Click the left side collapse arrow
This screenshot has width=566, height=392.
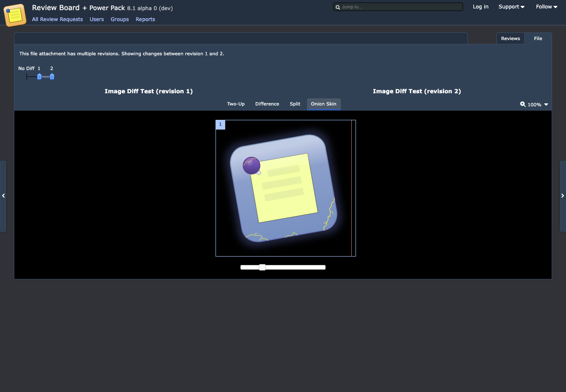click(3, 196)
